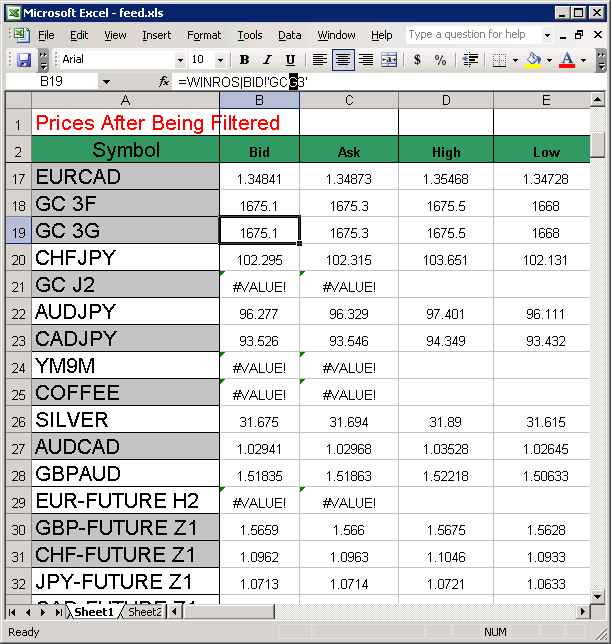The width and height of the screenshot is (611, 644).
Task: Toggle italic formatting
Action: click(269, 60)
